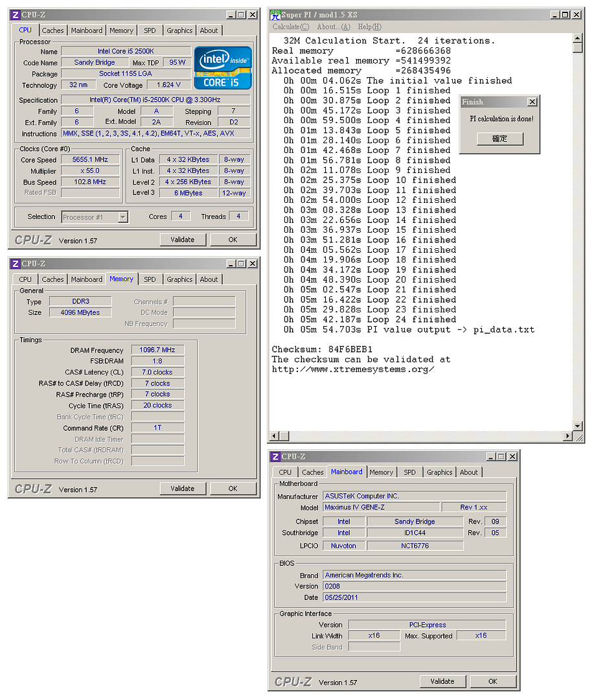Open Mainboard tab in the CPU-Z memory timings window
Screen dimensions: 594x700
click(x=87, y=279)
